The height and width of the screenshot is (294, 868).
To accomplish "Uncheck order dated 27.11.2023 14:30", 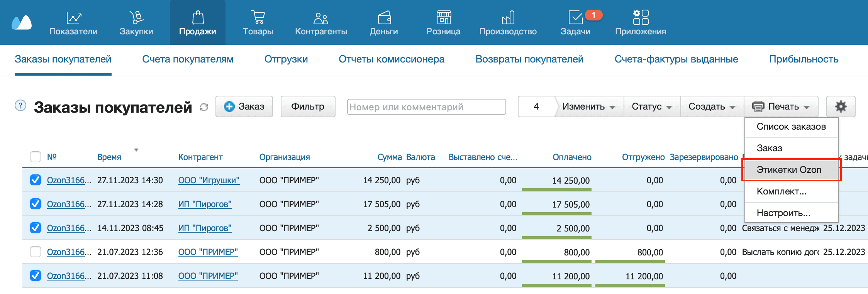I will pyautogui.click(x=36, y=180).
